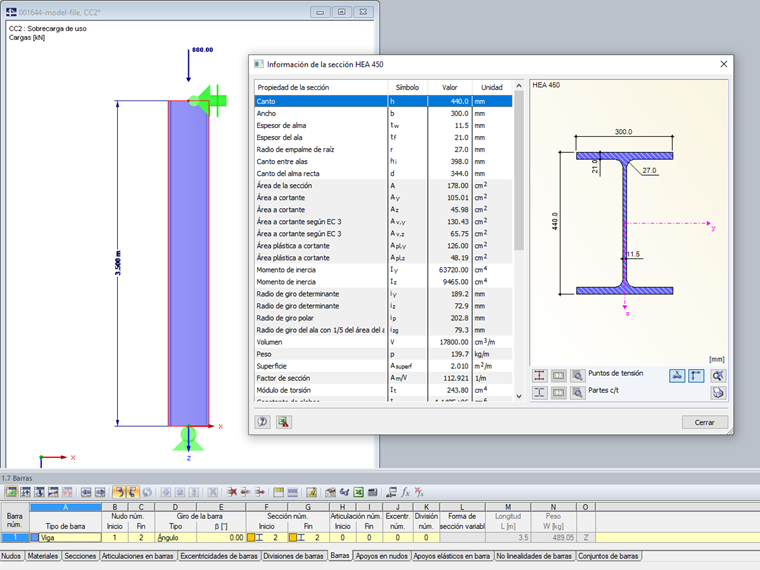Open the Articulaciones en barras tab
The image size is (760, 570).
(138, 556)
